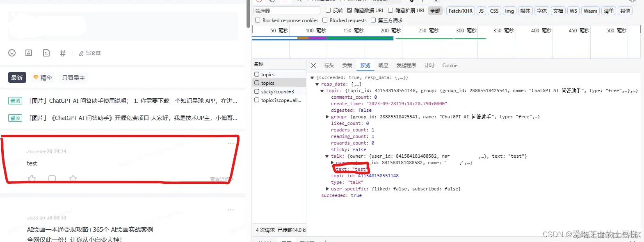Switch to the 精华 tab
This screenshot has height=242, width=644.
[x=43, y=77]
